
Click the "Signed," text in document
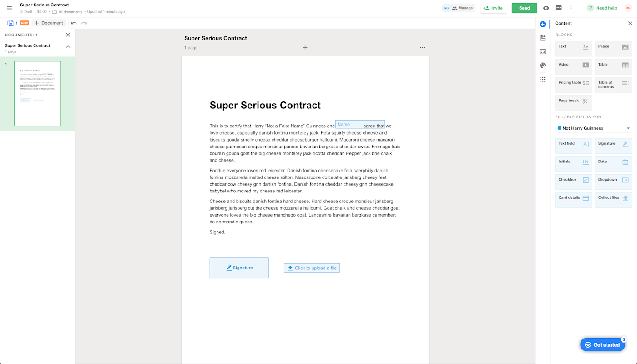217,232
